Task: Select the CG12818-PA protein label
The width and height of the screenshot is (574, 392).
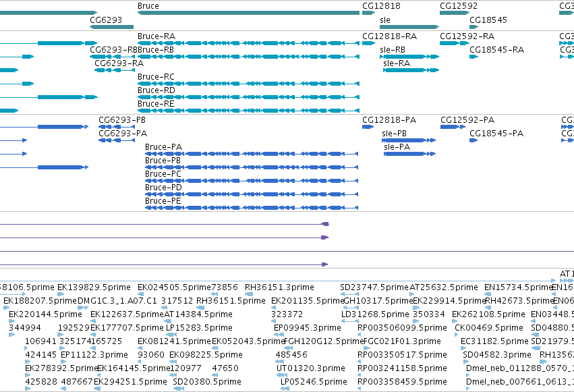Action: (389, 120)
